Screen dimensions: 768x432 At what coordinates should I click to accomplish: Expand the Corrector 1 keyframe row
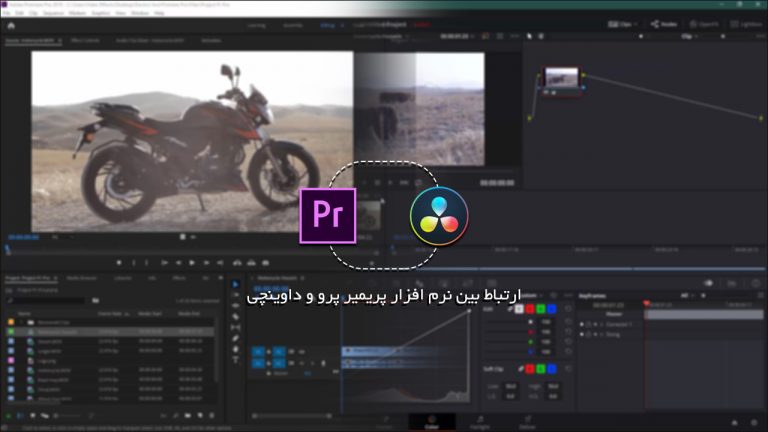point(601,325)
